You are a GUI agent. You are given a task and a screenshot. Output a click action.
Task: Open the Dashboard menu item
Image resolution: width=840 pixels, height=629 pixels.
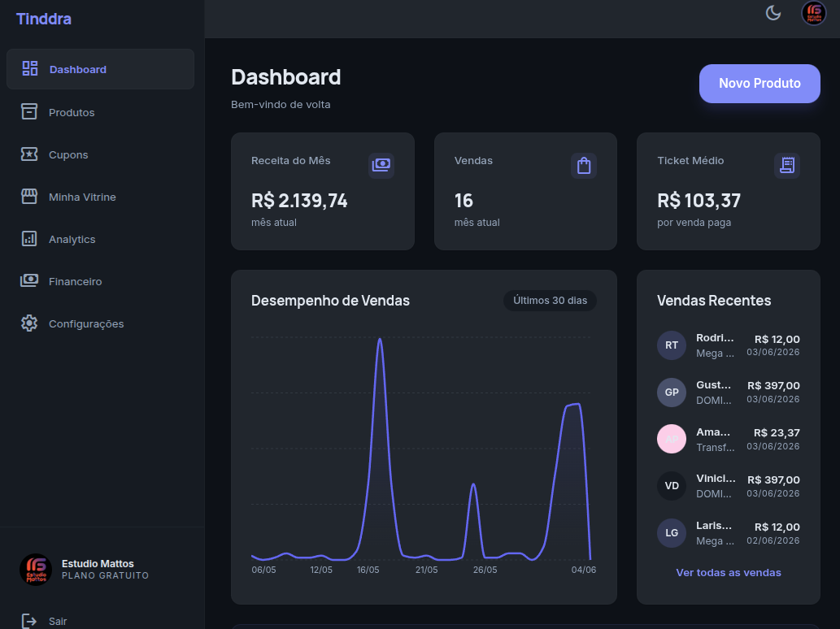[x=100, y=69]
